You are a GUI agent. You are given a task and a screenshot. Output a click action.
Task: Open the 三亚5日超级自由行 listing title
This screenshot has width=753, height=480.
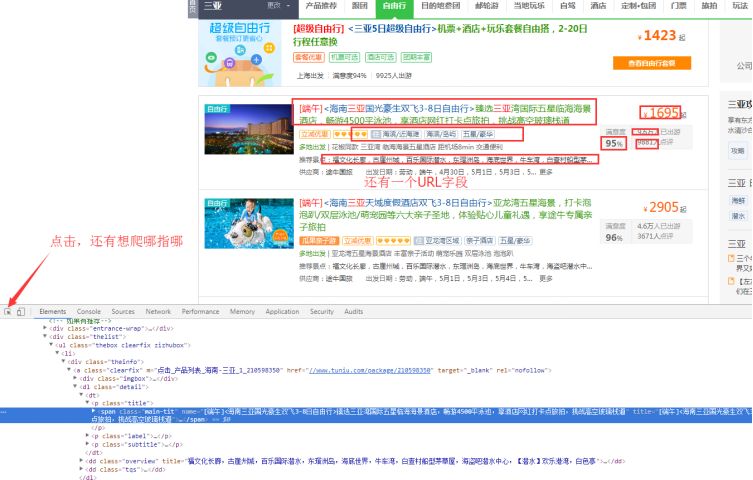[x=440, y=35]
